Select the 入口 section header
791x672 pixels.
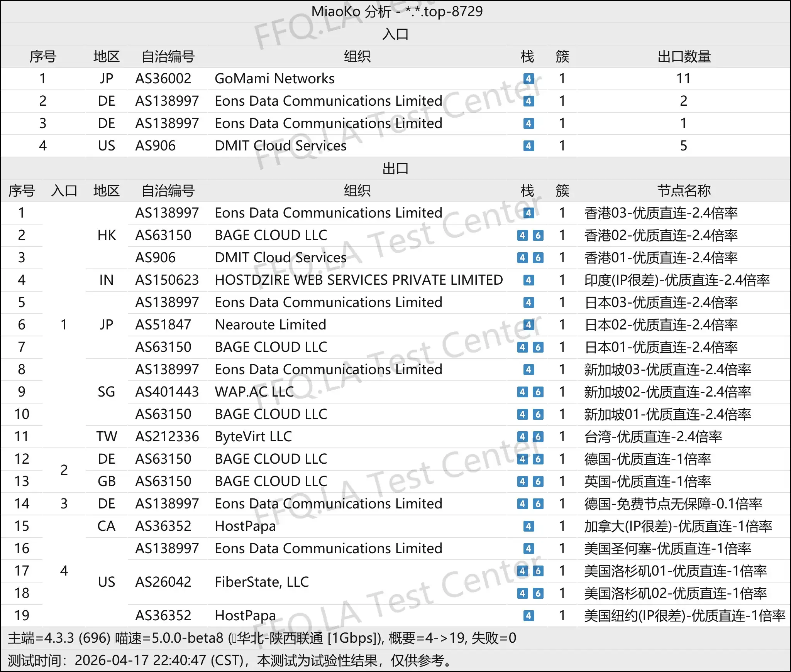point(395,34)
